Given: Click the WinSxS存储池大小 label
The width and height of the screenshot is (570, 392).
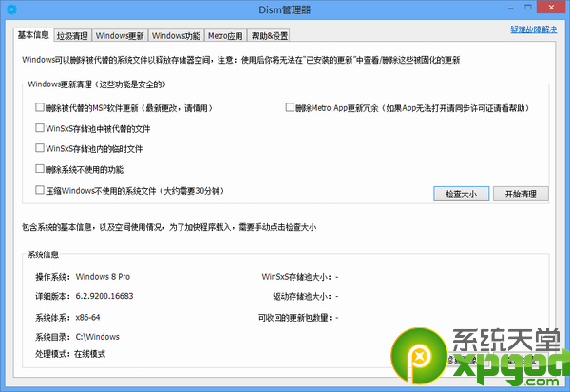Looking at the screenshot, I should pos(297,277).
